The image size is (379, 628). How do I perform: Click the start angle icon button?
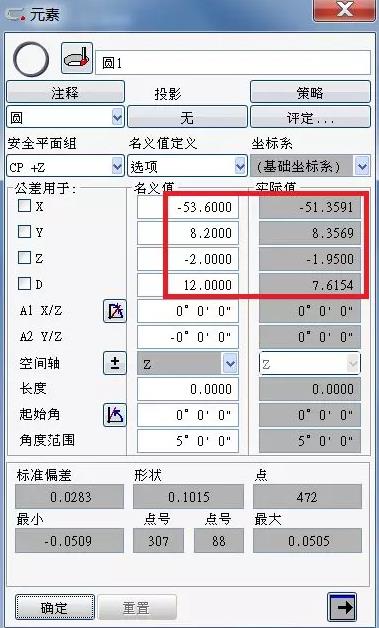pyautogui.click(x=115, y=415)
